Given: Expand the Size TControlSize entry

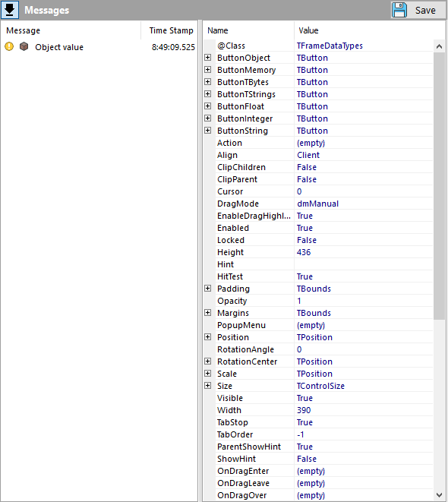Looking at the screenshot, I should [x=208, y=386].
